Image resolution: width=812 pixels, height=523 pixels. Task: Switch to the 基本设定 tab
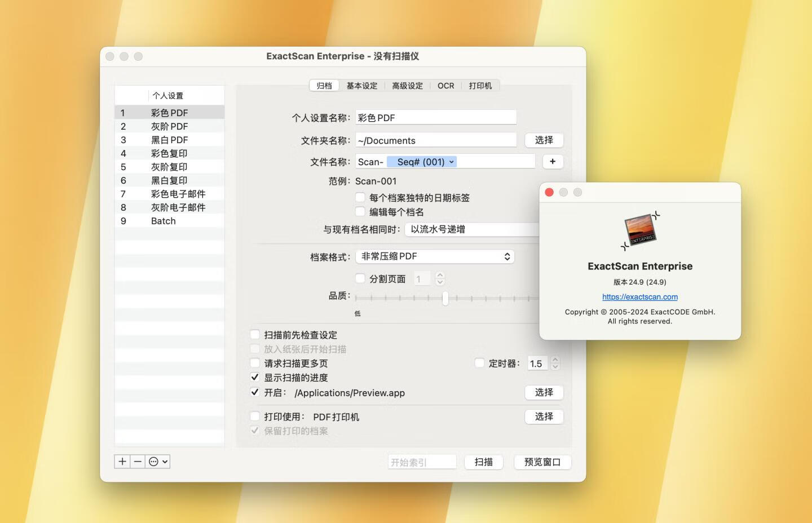point(362,86)
